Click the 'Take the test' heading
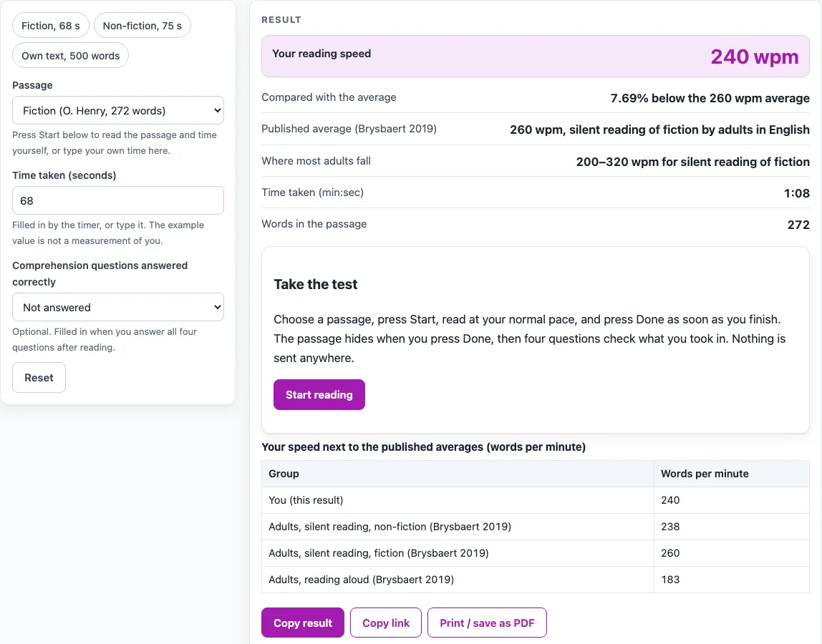Image resolution: width=822 pixels, height=644 pixels. tap(316, 284)
